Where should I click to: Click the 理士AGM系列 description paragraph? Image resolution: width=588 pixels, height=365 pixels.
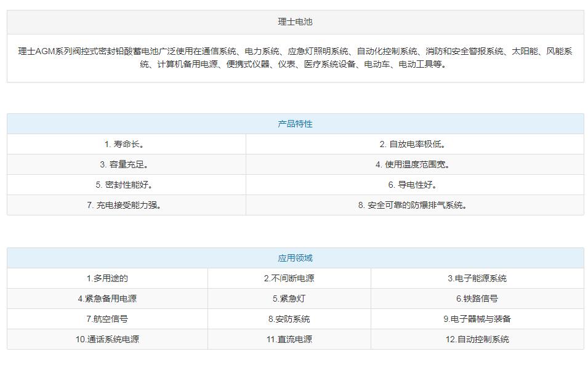[x=295, y=58]
